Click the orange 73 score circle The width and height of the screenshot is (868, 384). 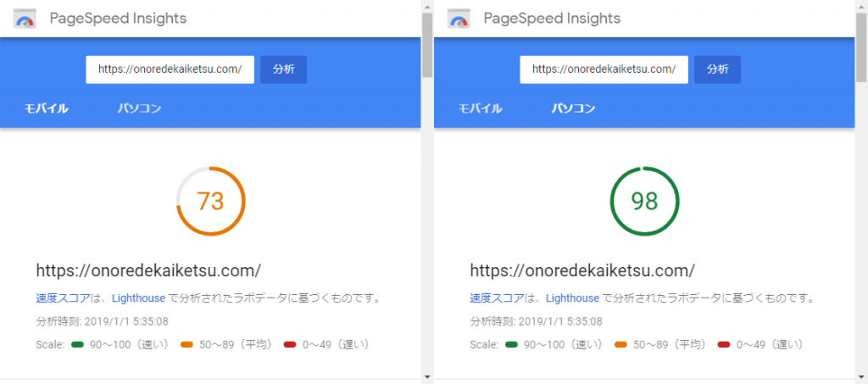click(x=210, y=202)
